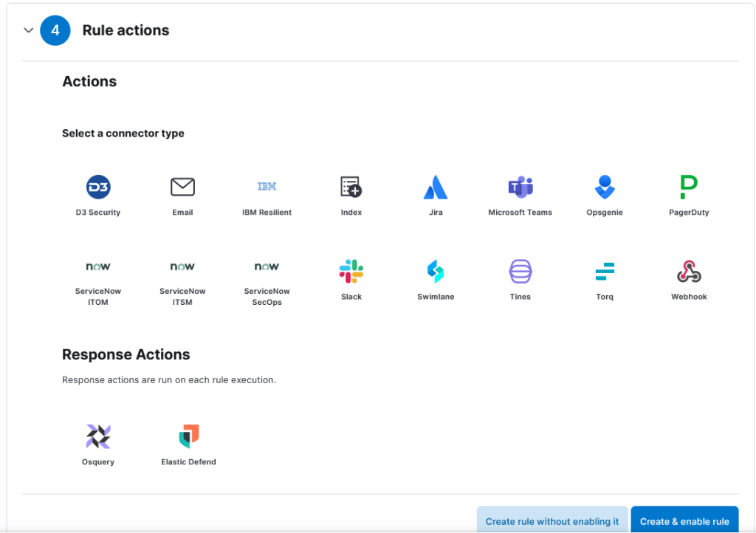The image size is (756, 533).
Task: Click Create & enable rule button
Action: [x=684, y=521]
